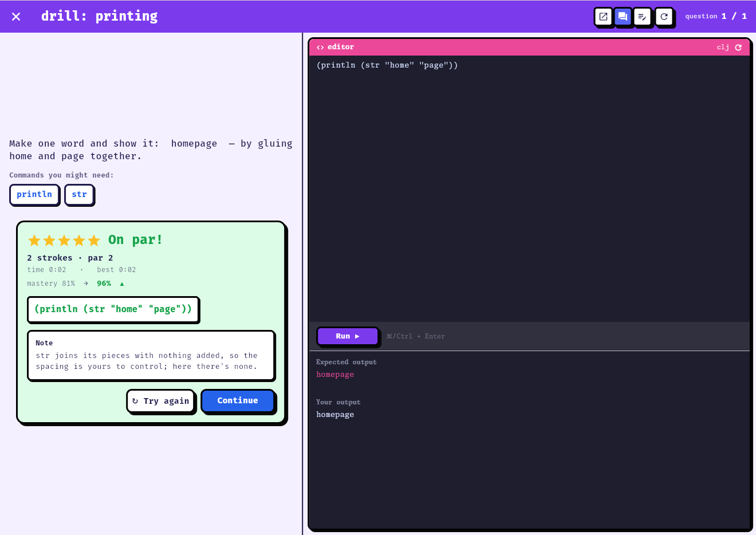Viewport: 756px width, 535px height.
Task: Click the expected output homepage text
Action: pos(335,375)
